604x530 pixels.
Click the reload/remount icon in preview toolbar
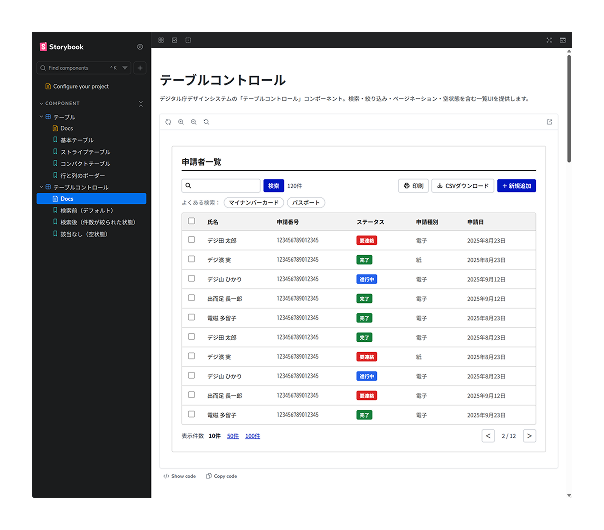168,122
